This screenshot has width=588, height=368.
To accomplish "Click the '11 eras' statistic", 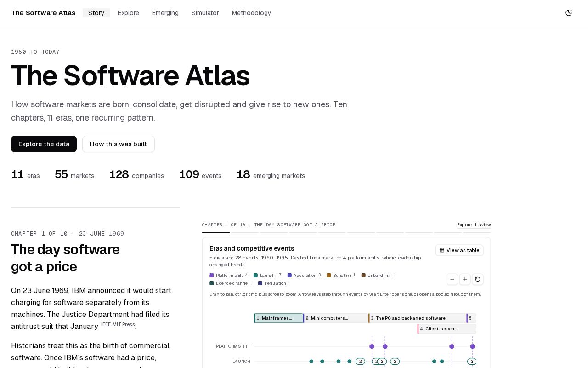I will (x=25, y=175).
